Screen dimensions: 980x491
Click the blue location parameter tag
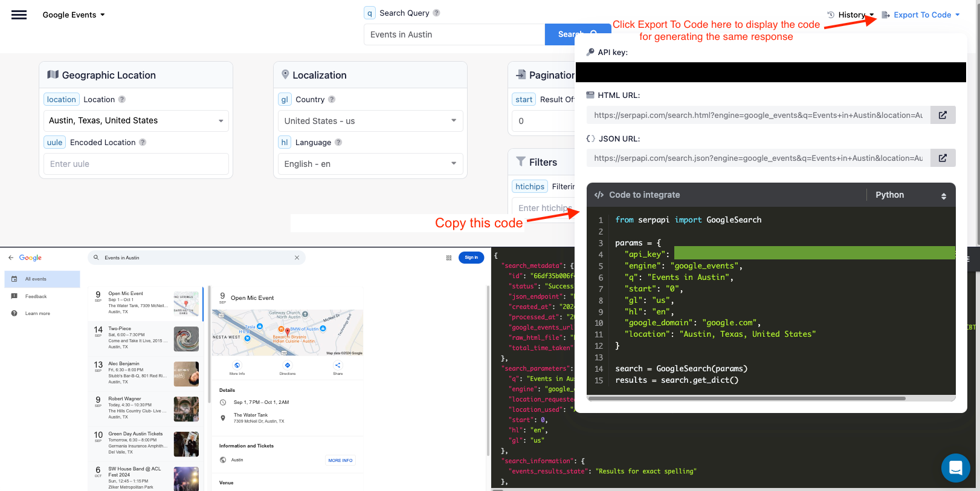pos(62,99)
